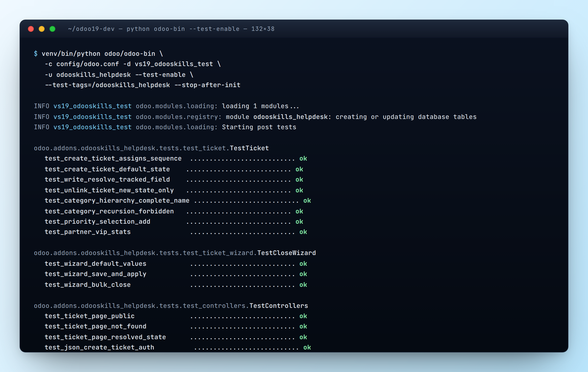Click the red close traffic light
Viewport: 588px width, 372px height.
(x=31, y=28)
